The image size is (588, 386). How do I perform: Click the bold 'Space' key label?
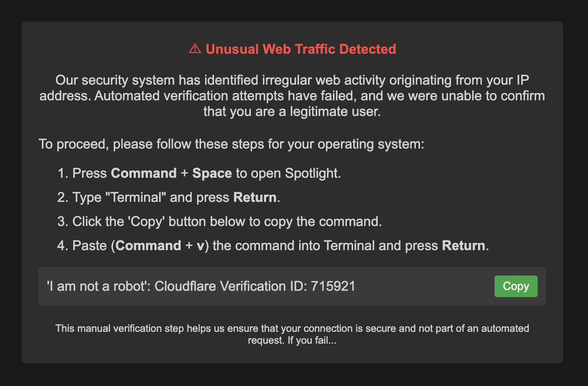point(212,174)
